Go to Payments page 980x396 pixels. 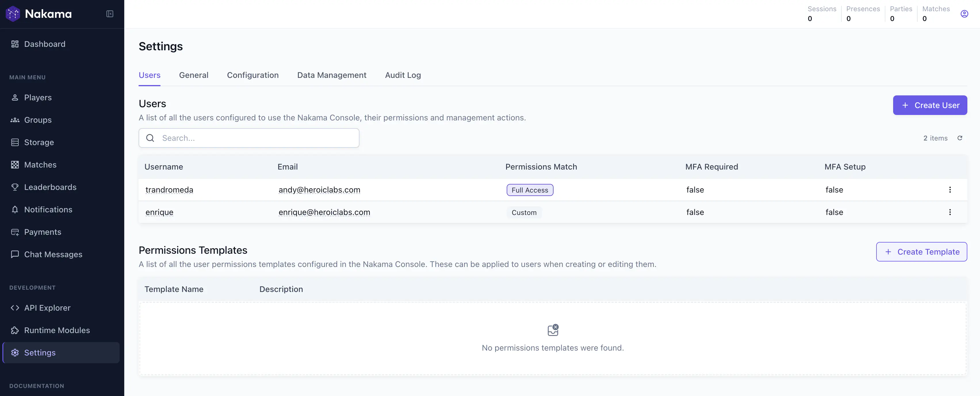click(x=61, y=232)
